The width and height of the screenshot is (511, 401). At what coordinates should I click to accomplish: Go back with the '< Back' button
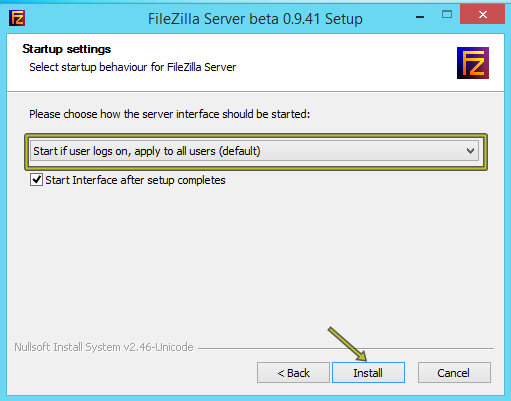click(293, 373)
